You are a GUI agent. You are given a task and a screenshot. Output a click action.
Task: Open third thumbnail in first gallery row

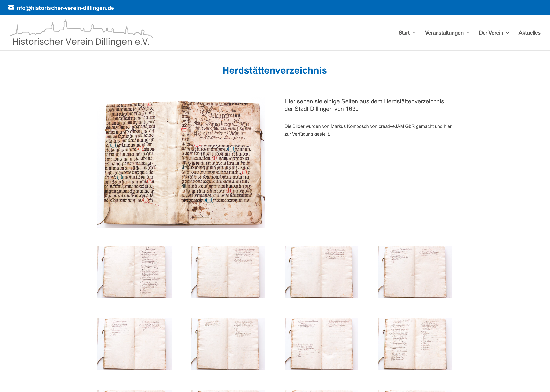tap(321, 272)
